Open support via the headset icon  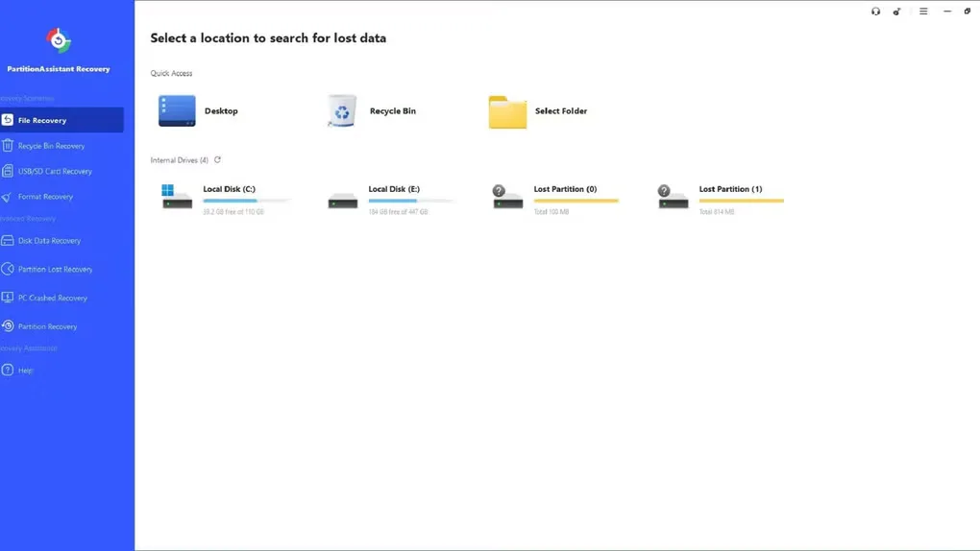[x=875, y=12]
